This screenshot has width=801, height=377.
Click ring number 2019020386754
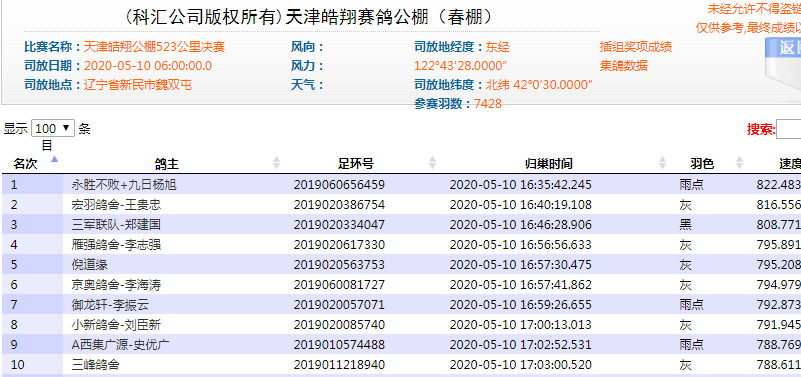(339, 205)
